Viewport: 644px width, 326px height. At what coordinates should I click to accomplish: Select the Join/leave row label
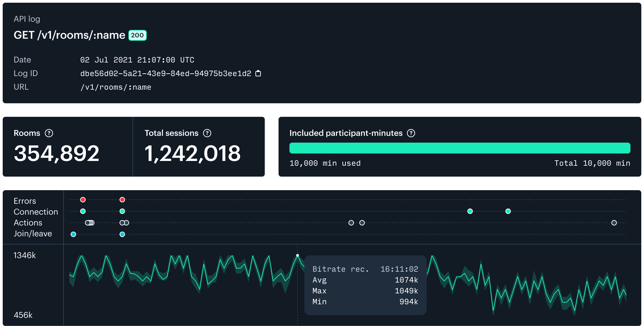coord(33,234)
